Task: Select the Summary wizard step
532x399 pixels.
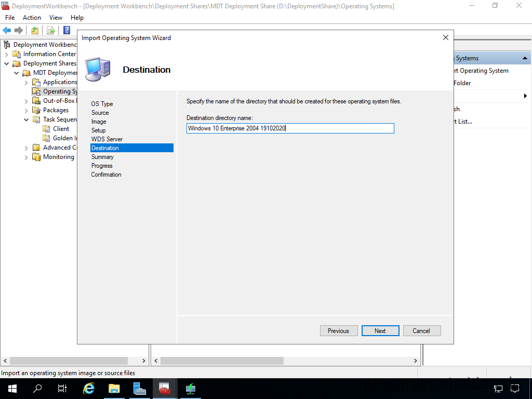Action: (x=102, y=157)
